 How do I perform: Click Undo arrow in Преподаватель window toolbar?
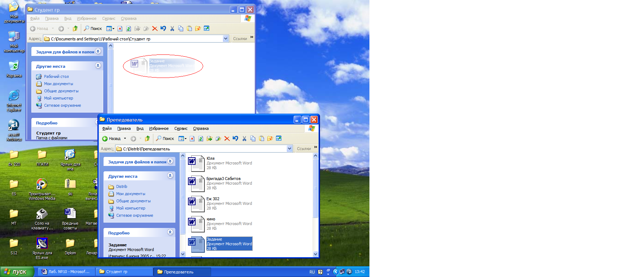coord(235,138)
